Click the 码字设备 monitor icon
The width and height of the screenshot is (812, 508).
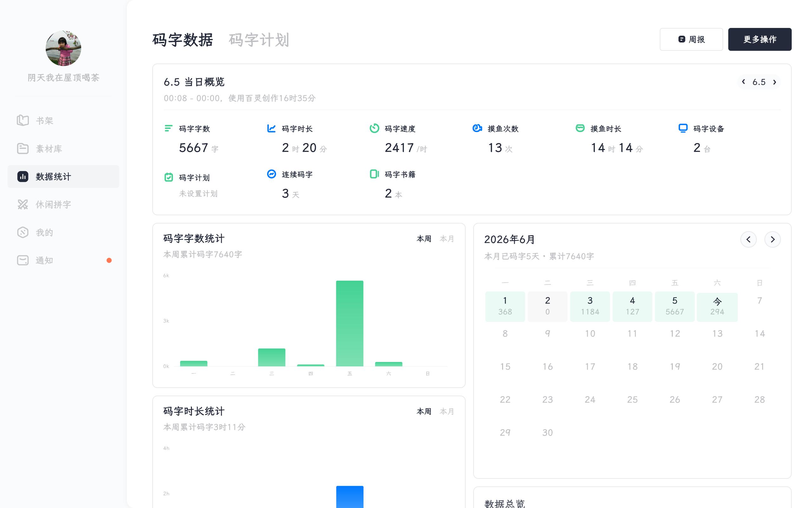(683, 128)
